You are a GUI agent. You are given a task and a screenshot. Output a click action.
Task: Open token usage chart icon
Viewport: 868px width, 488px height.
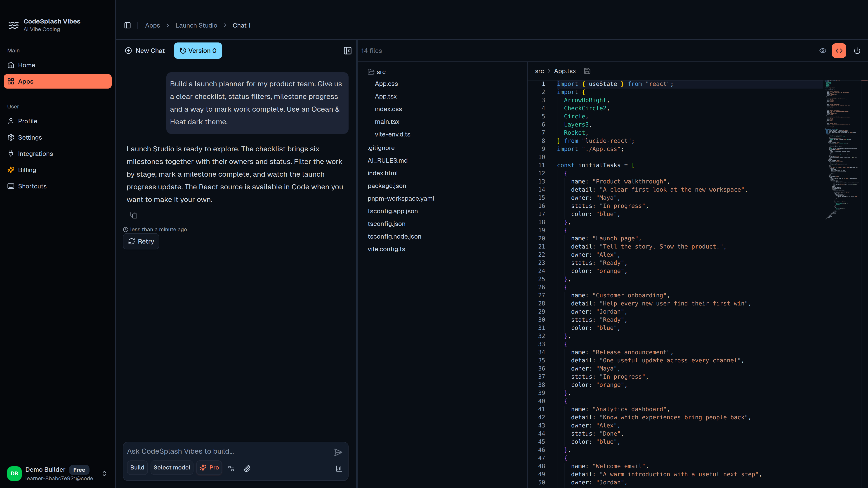click(339, 468)
